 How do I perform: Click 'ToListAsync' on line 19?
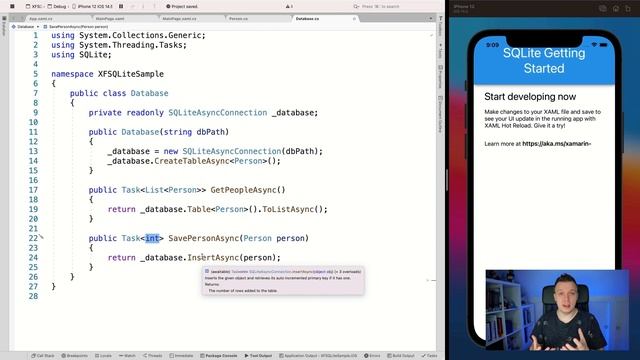click(288, 209)
